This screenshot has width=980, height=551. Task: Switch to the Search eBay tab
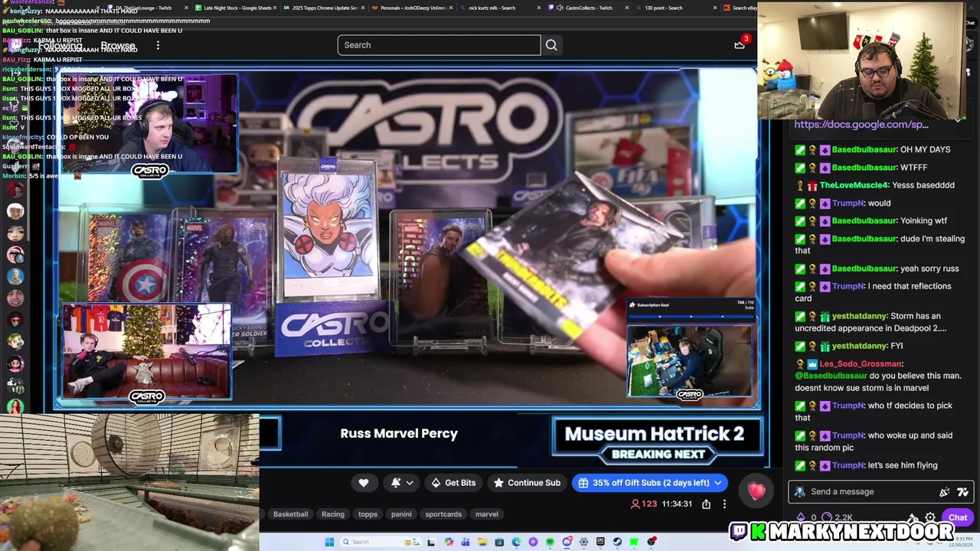740,8
